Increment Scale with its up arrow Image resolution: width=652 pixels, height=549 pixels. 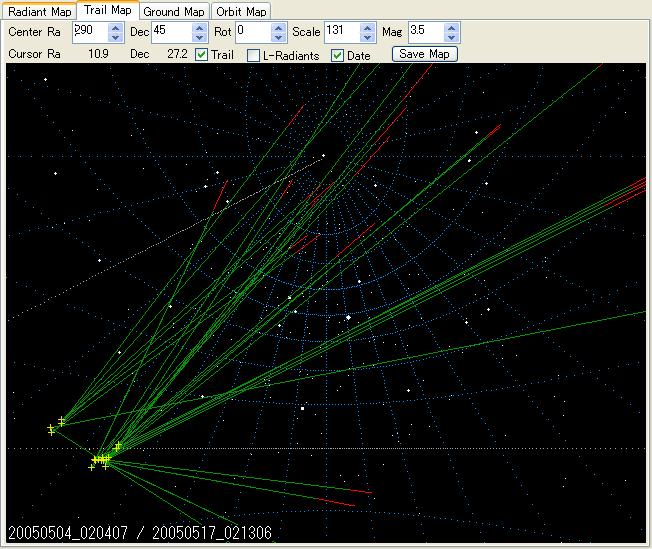pyautogui.click(x=370, y=27)
